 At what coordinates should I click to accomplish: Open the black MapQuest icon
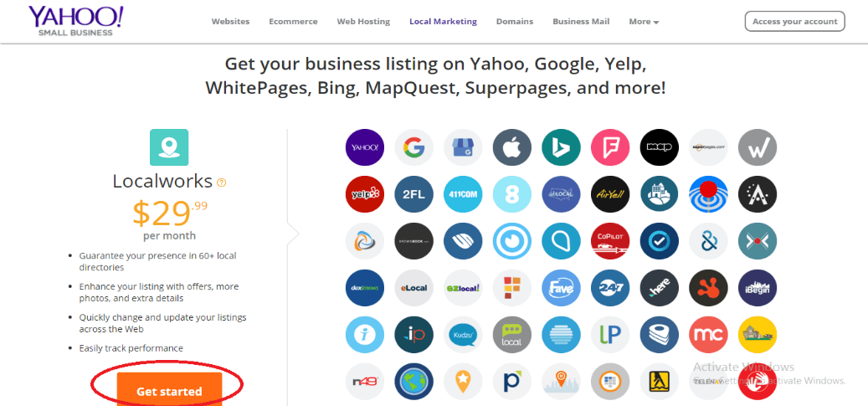[x=660, y=147]
